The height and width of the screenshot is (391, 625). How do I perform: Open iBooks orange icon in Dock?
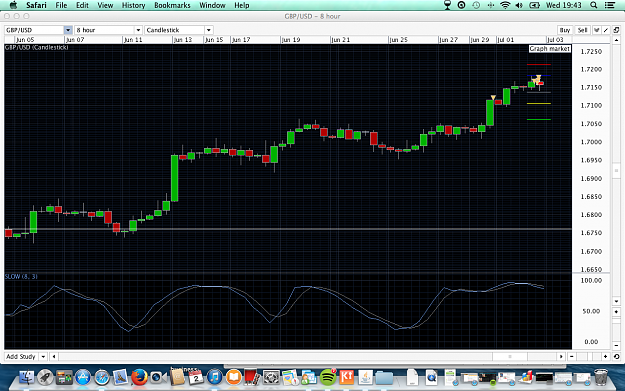[x=234, y=377]
